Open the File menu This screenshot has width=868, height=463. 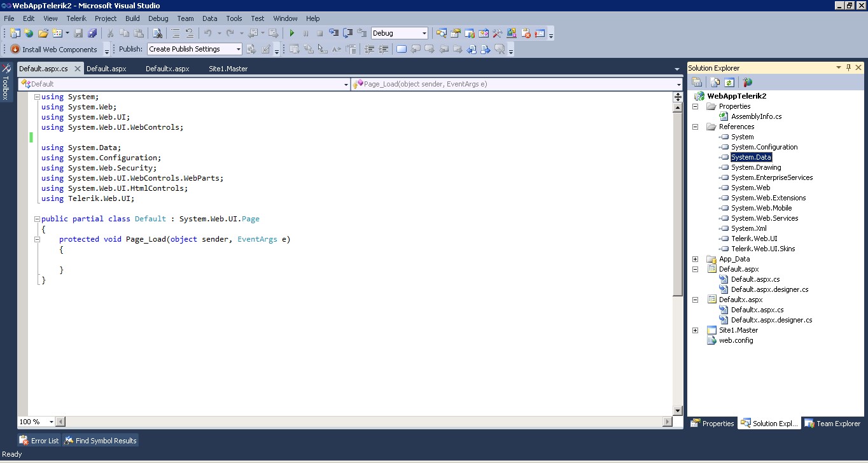pos(9,18)
